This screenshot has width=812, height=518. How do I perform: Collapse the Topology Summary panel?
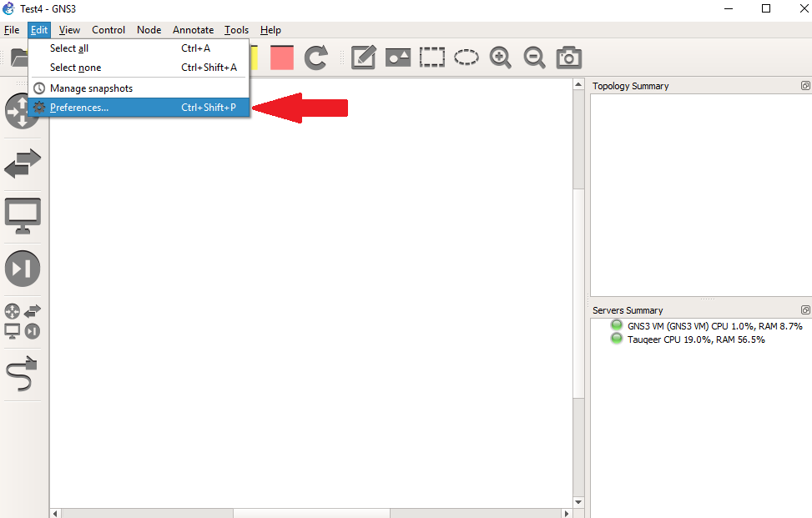click(x=805, y=85)
